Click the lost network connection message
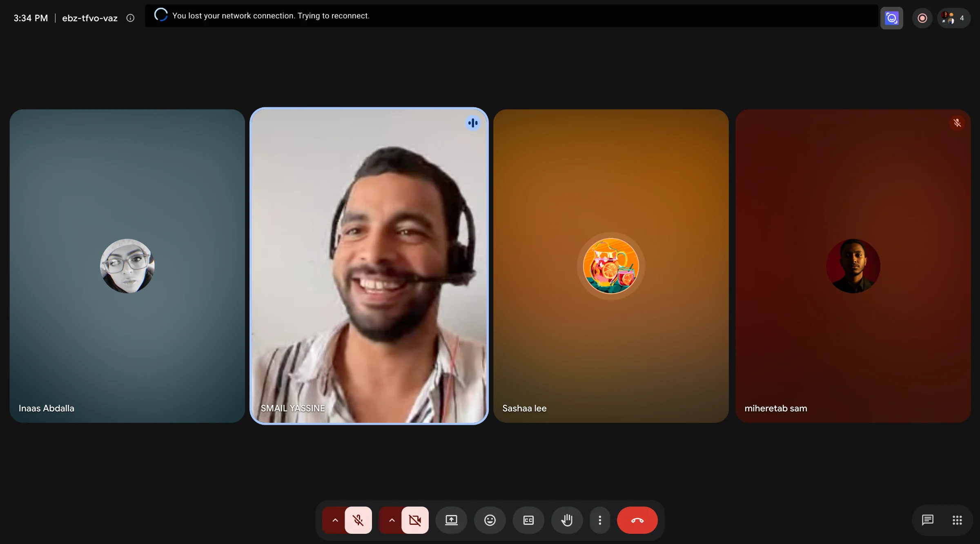Viewport: 980px width, 544px height. [271, 16]
